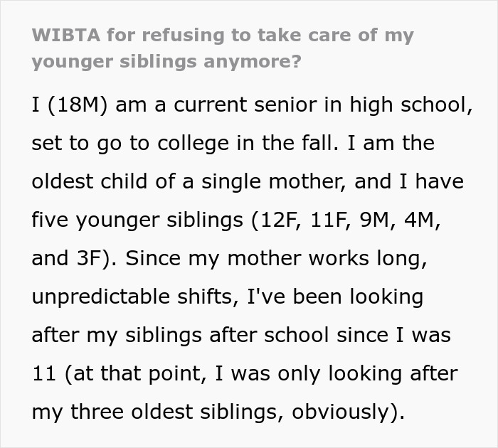The width and height of the screenshot is (498, 448).
Task: Click the "9M" sibling age text
Action: 373,220
